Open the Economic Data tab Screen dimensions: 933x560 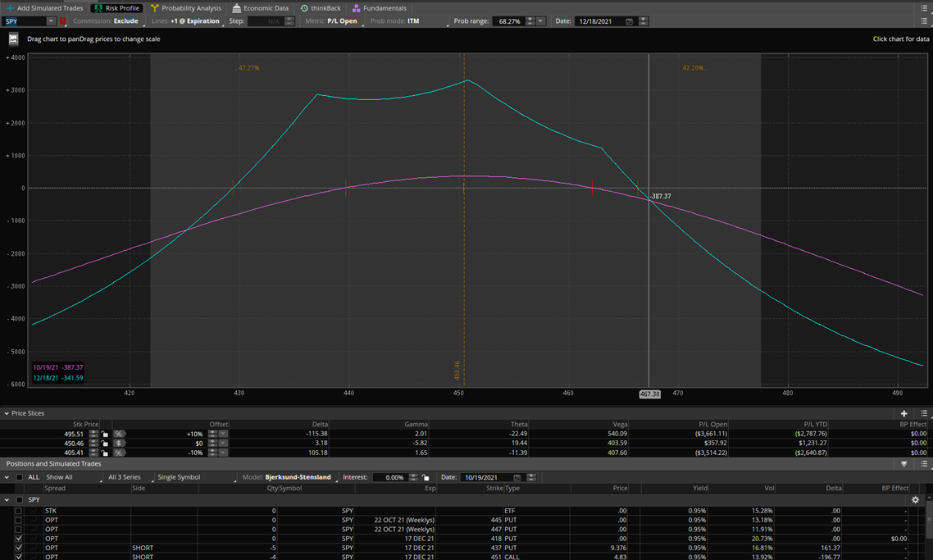pos(260,8)
